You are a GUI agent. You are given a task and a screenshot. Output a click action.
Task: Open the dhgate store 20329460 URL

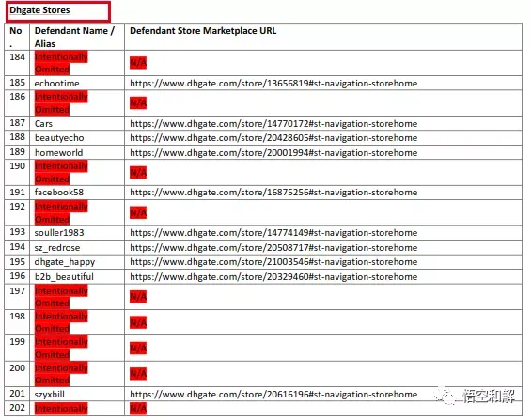(273, 277)
